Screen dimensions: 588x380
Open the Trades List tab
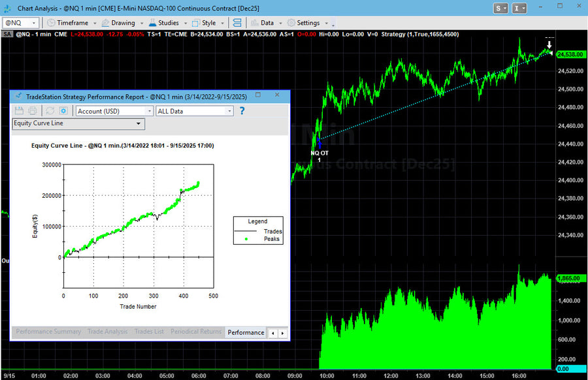[x=149, y=332]
